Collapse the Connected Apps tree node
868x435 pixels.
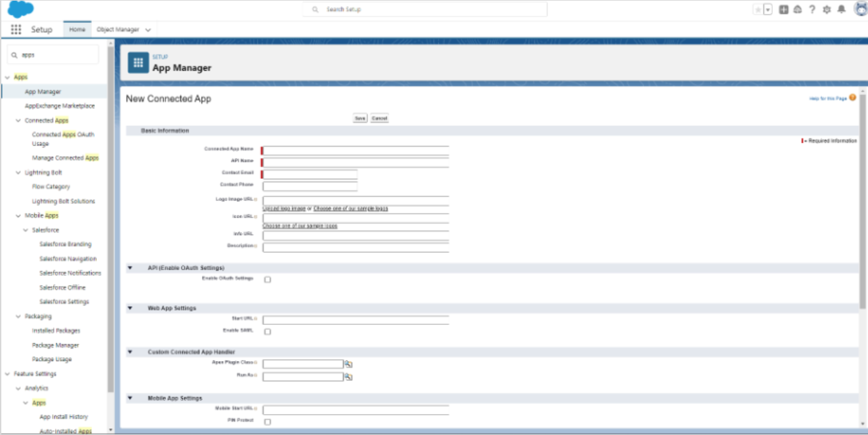(18, 121)
